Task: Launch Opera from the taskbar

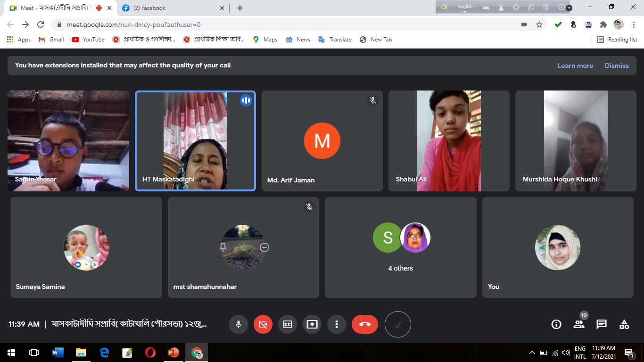Action: tap(150, 353)
